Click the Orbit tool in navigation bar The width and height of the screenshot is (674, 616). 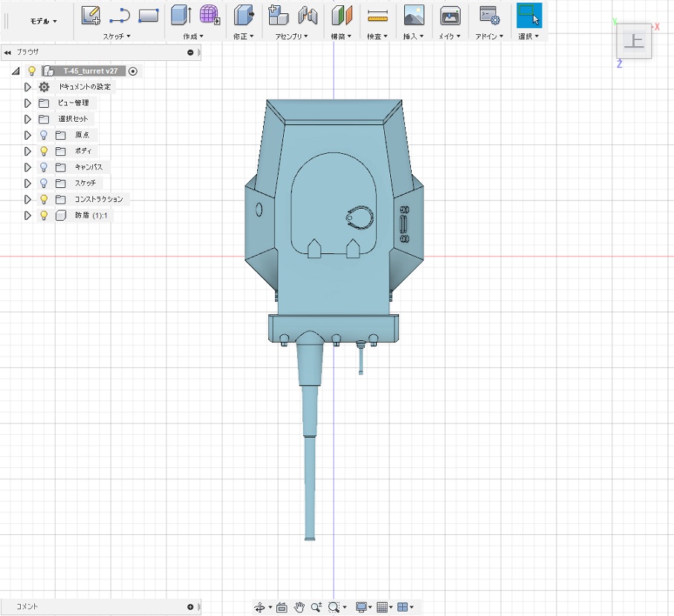tap(260, 607)
